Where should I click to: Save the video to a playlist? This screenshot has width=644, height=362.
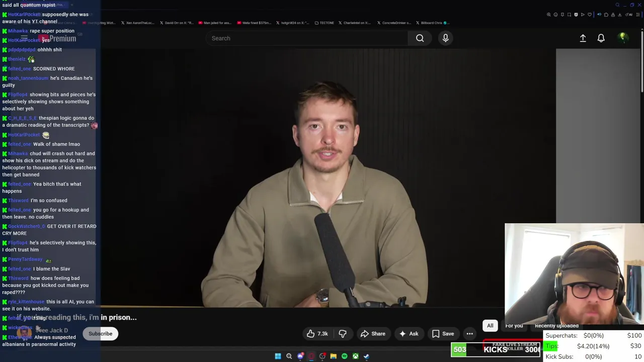pyautogui.click(x=443, y=333)
